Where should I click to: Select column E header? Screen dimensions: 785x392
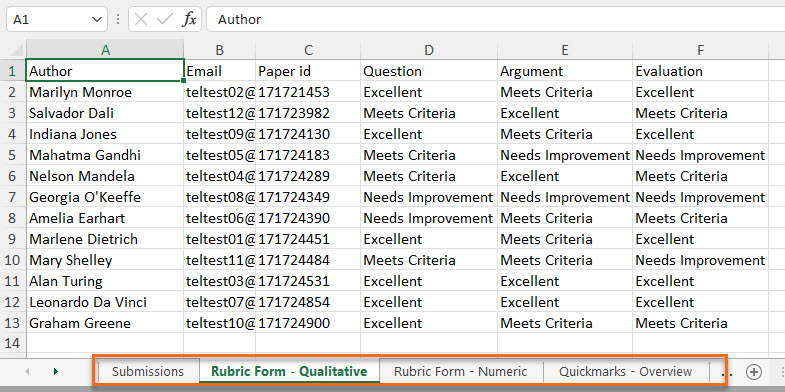click(x=565, y=50)
